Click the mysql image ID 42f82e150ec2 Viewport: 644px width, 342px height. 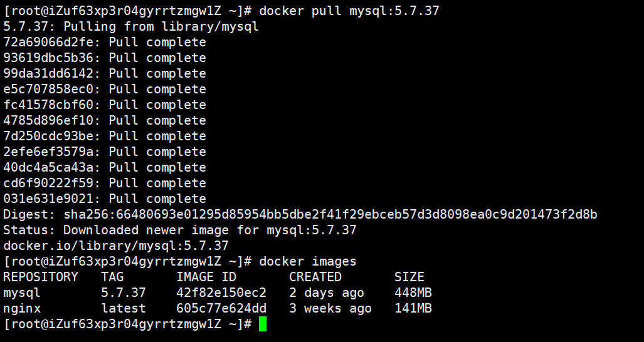click(x=221, y=293)
